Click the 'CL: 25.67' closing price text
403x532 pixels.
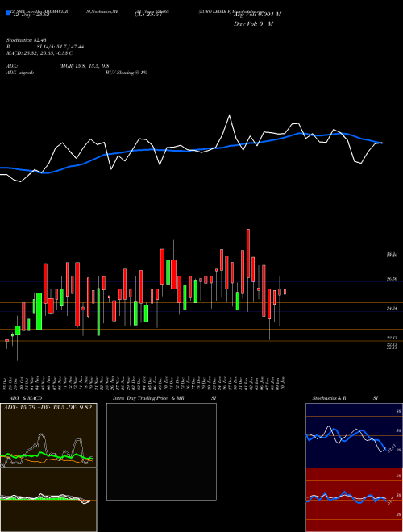click(147, 15)
